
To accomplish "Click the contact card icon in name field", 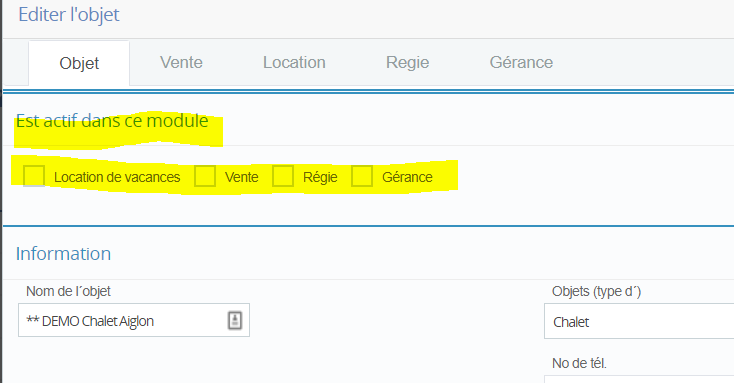I will (235, 321).
